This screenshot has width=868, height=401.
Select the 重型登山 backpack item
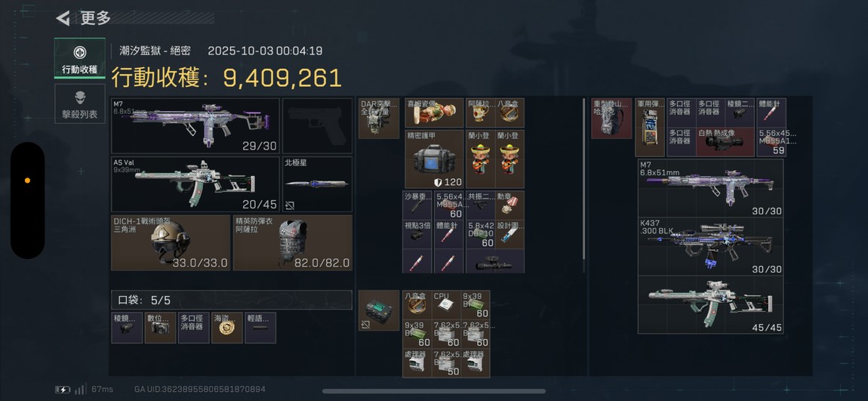coord(611,118)
